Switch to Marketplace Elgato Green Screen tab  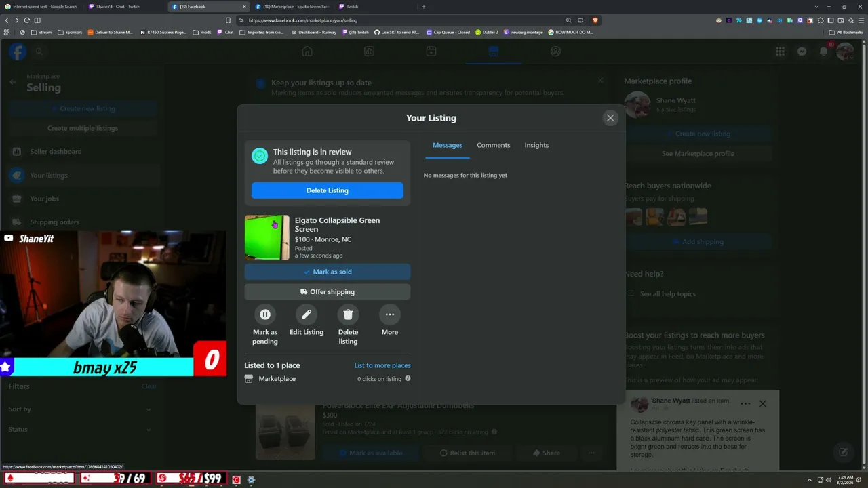pyautogui.click(x=292, y=7)
